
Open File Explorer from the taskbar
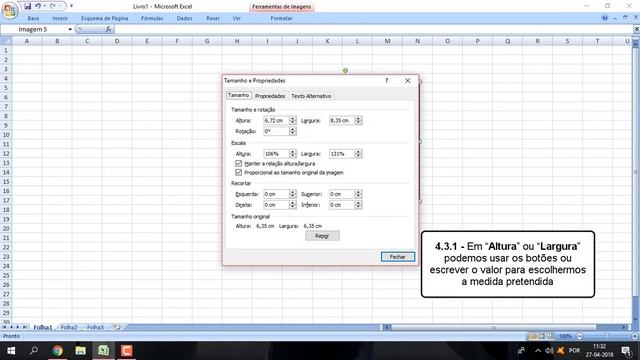pos(80,351)
